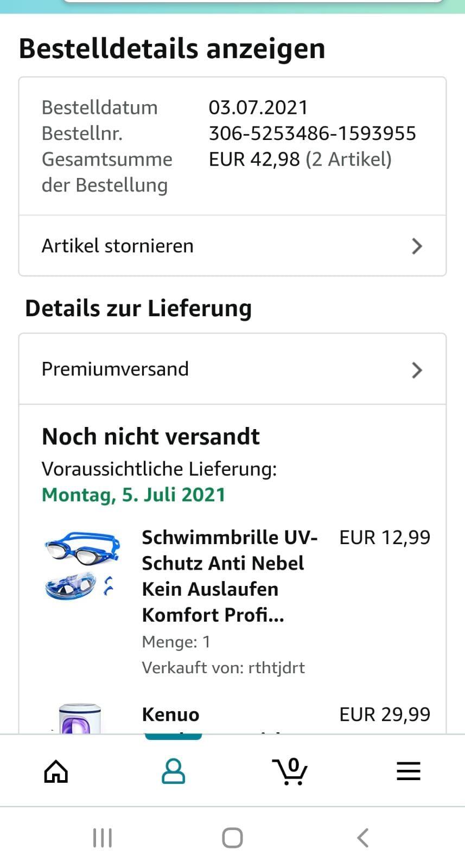Open the Kenuo product title link
The image size is (465, 868).
(170, 714)
